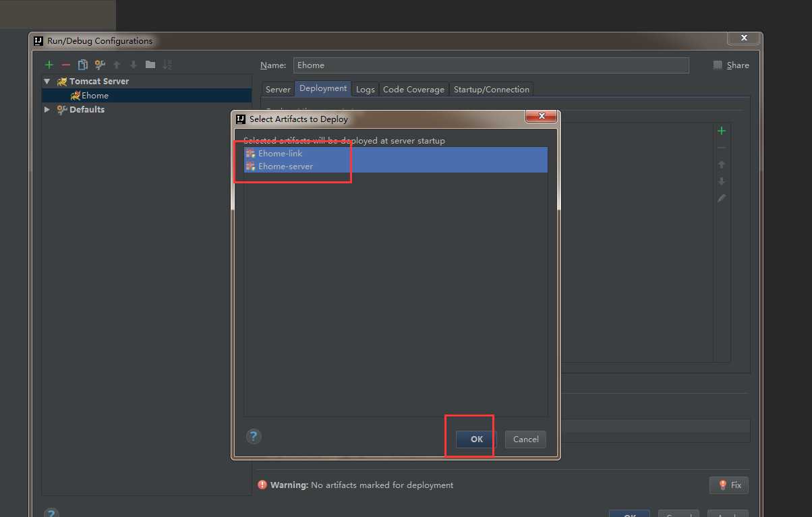Click the Fix button

(729, 485)
